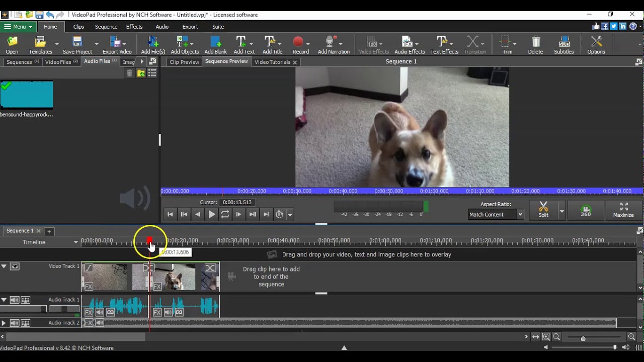644x362 pixels.
Task: Open the Aspect Ratio Match Content dropdown
Action: pyautogui.click(x=496, y=215)
